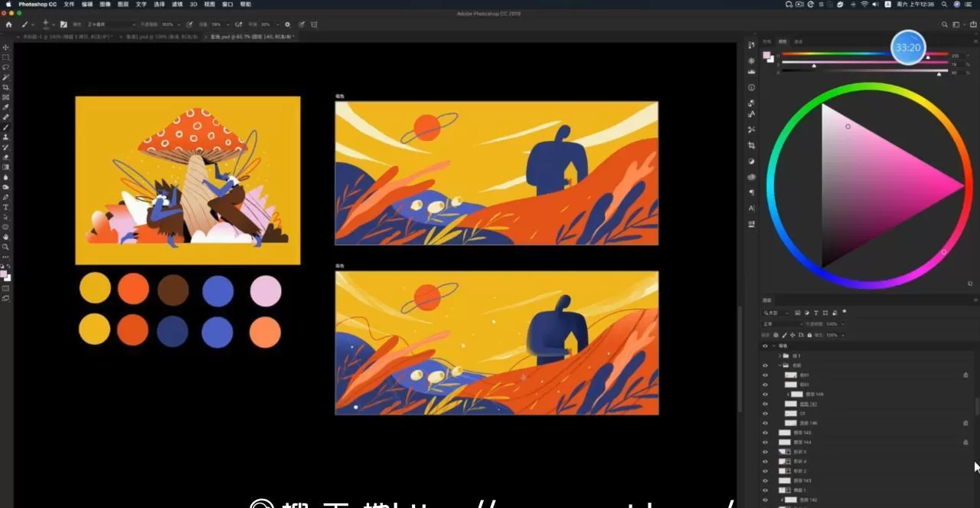Hide the top layer group via eye icon

coord(765,346)
